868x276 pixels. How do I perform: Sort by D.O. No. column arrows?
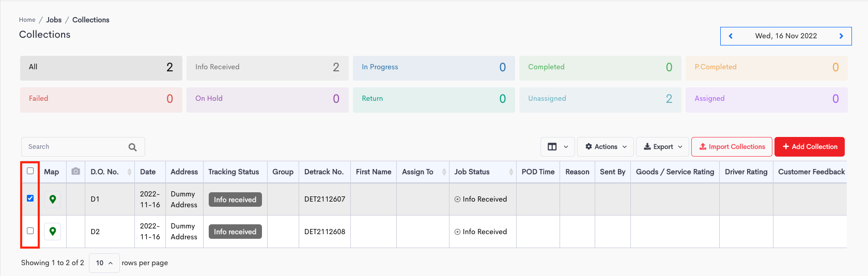coord(129,172)
